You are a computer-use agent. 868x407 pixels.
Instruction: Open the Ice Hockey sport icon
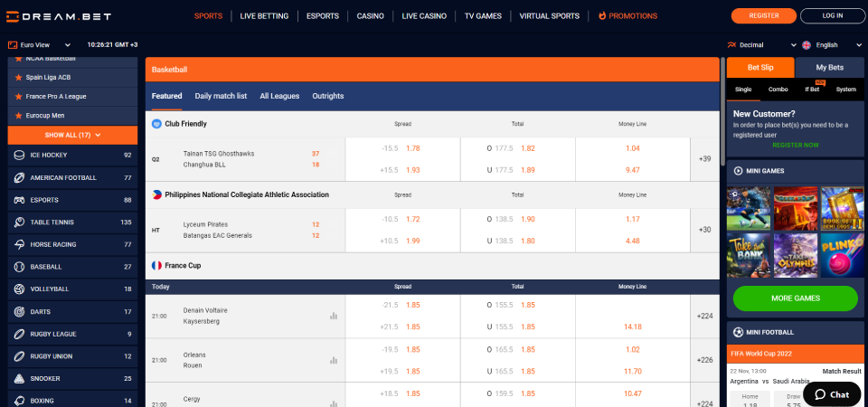tap(18, 155)
